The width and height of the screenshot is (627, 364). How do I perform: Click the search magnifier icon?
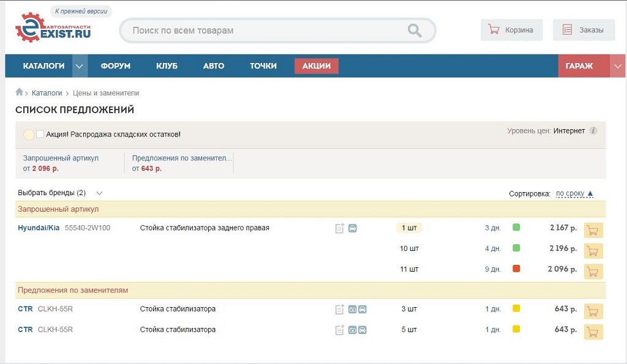pyautogui.click(x=415, y=31)
